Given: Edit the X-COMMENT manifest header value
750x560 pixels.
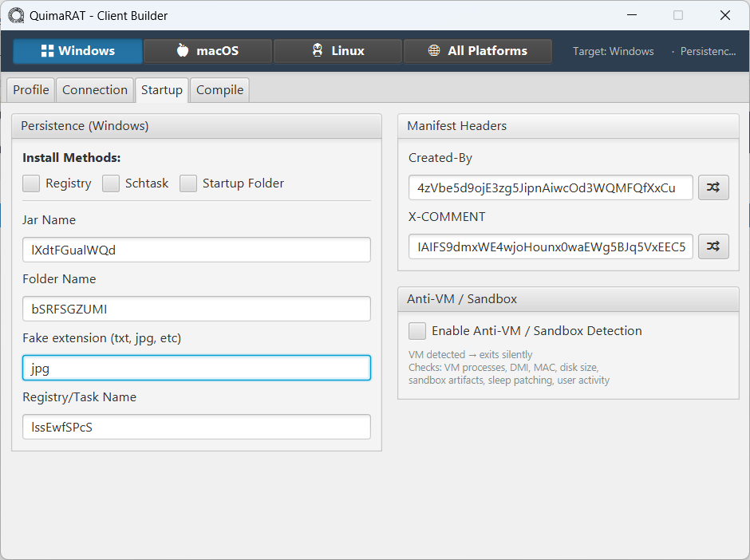Looking at the screenshot, I should click(551, 246).
